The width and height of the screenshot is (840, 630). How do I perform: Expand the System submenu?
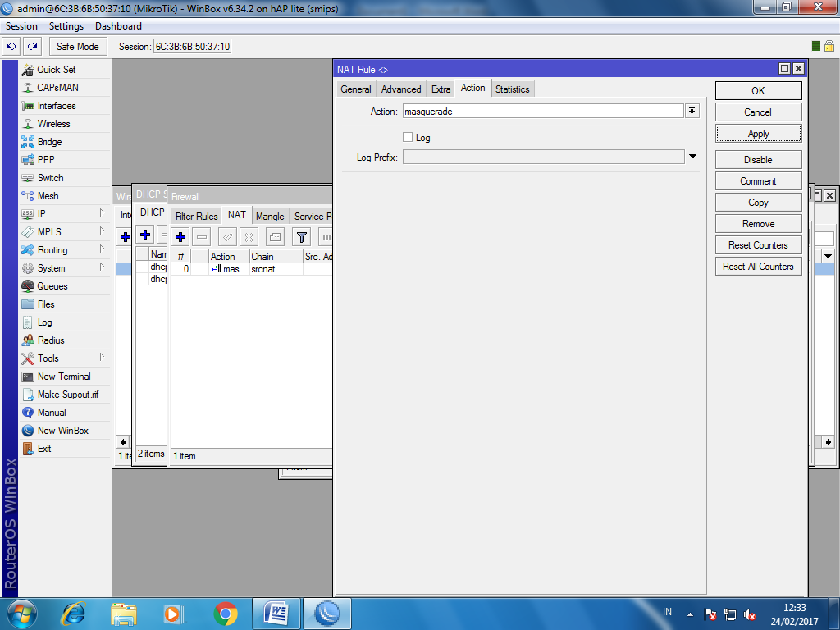[65, 268]
